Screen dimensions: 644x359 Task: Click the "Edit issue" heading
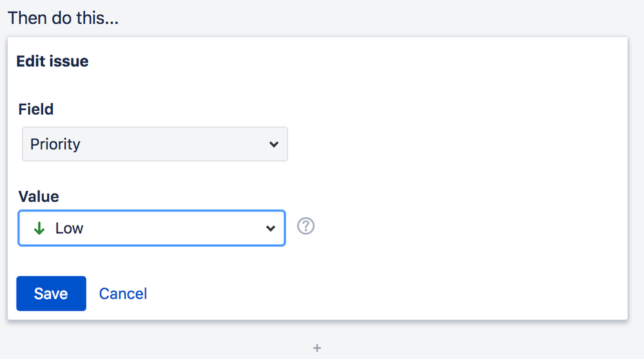(52, 61)
